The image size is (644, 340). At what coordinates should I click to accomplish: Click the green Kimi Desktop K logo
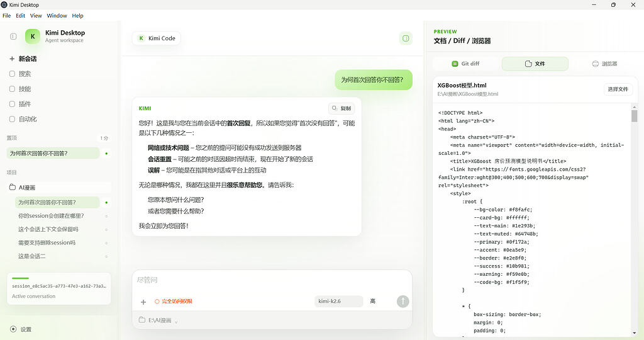point(33,36)
